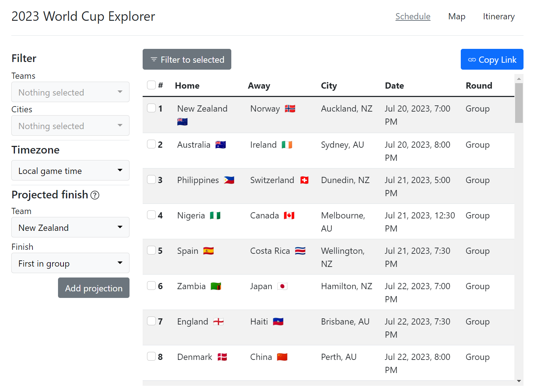Click the Haiti flag icon
Viewport: 533px width, 392px height.
278,322
